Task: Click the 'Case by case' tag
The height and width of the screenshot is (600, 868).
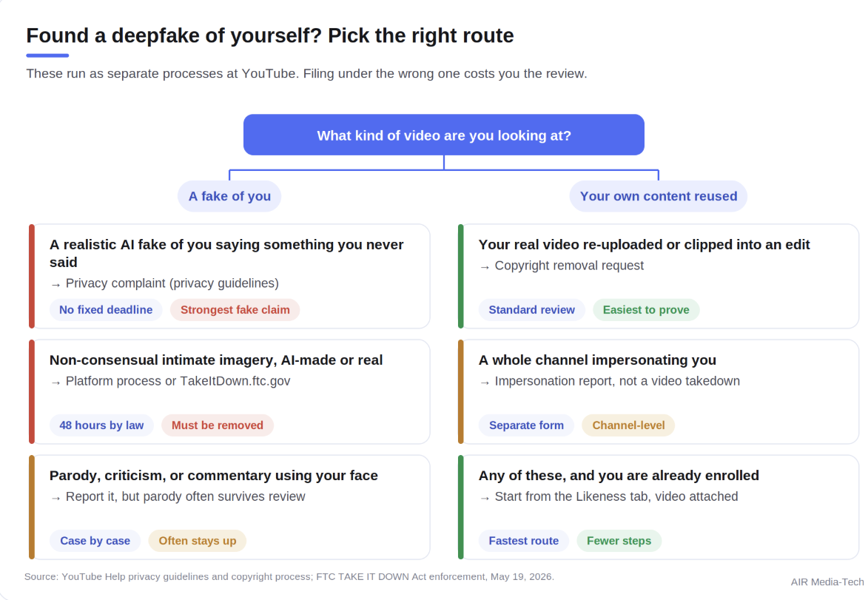Action: (95, 541)
